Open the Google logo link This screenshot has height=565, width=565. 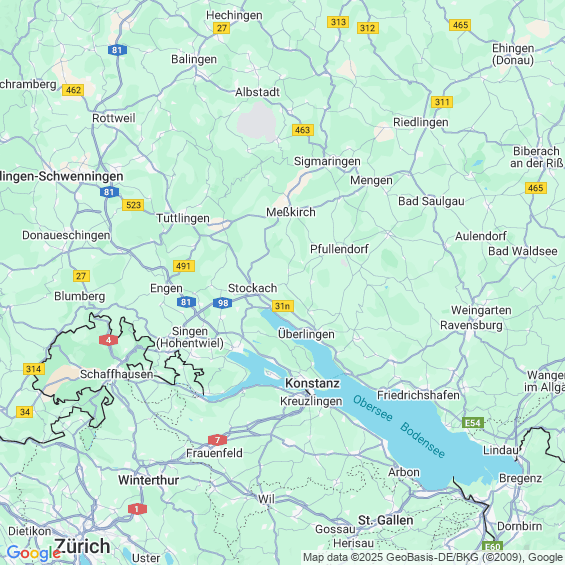pyautogui.click(x=33, y=553)
